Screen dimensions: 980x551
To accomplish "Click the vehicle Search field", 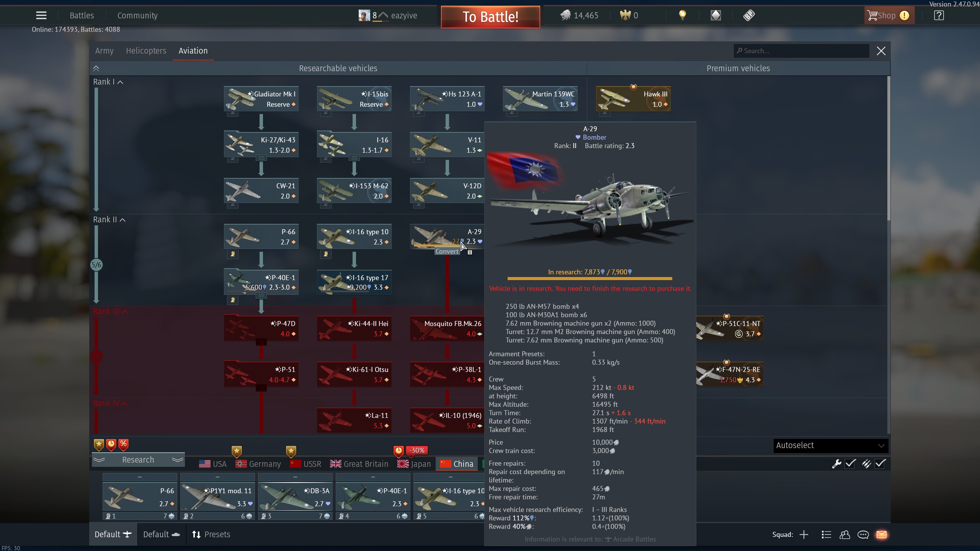I will 801,51.
